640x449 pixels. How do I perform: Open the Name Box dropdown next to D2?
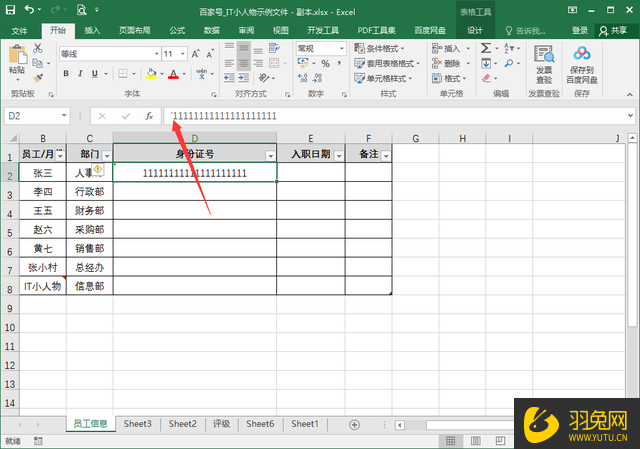click(x=64, y=116)
